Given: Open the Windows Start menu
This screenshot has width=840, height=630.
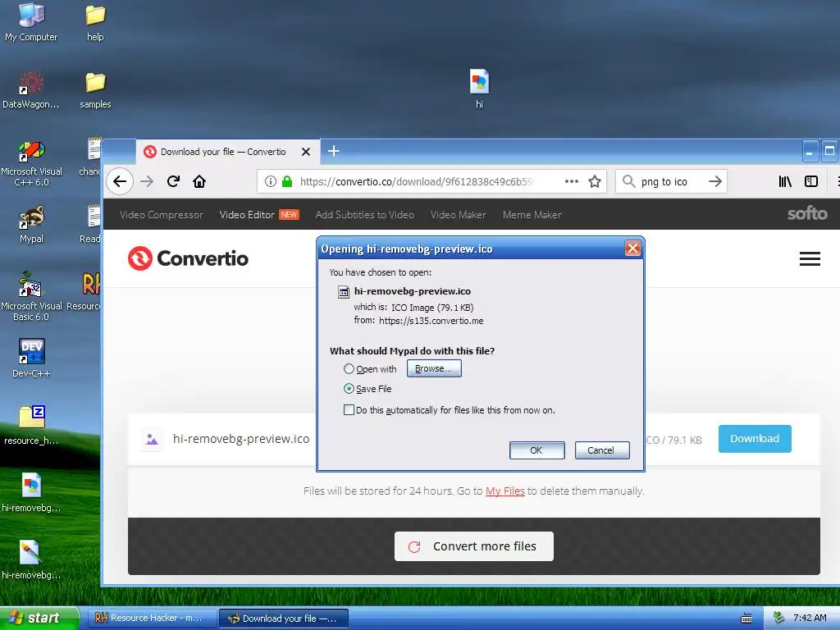Looking at the screenshot, I should click(x=39, y=619).
